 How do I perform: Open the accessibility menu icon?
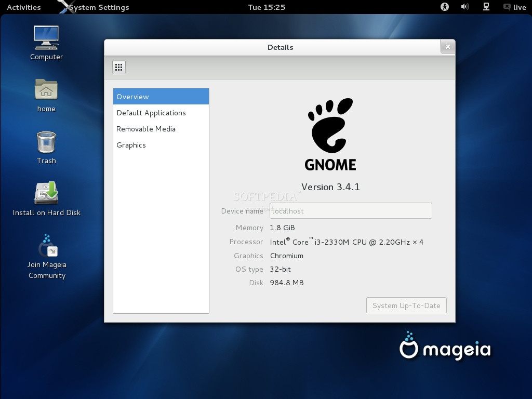tap(445, 7)
